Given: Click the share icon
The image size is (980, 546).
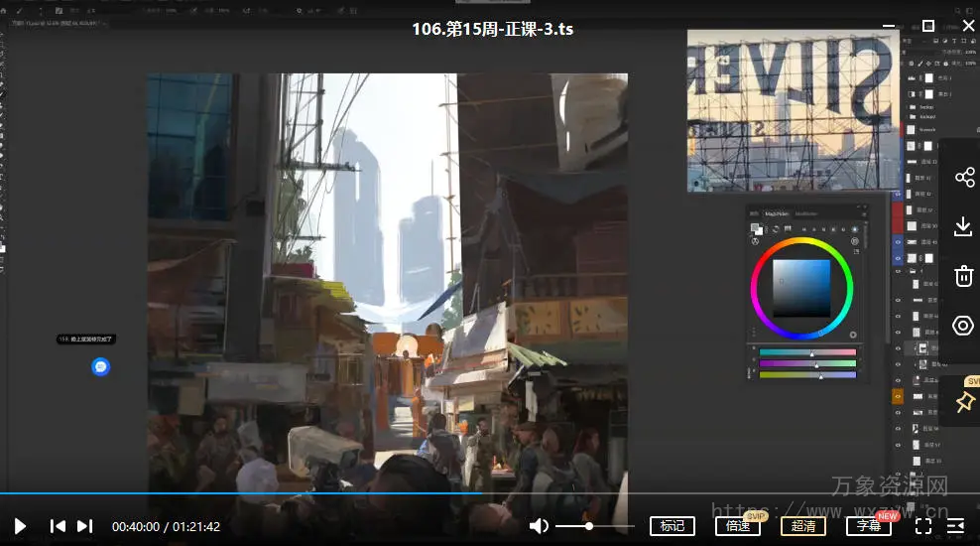Looking at the screenshot, I should [x=963, y=178].
